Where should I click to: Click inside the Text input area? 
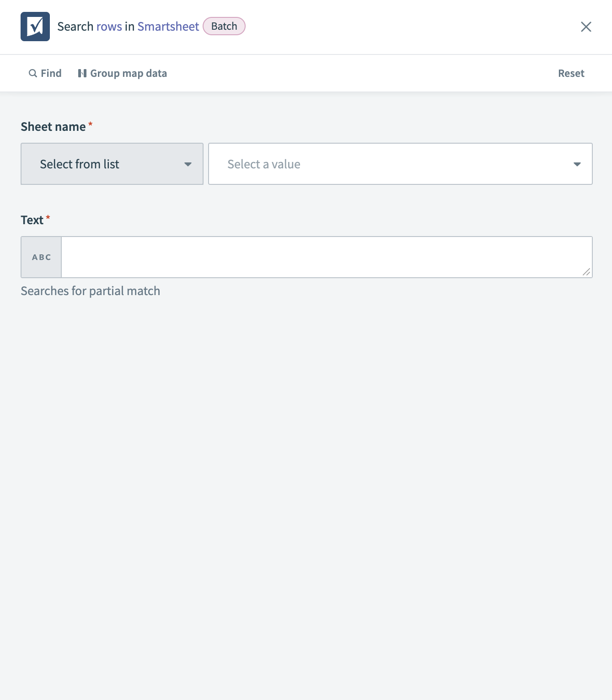320,257
